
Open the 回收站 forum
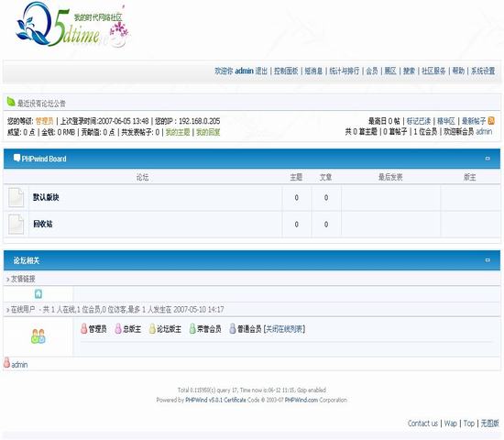[x=43, y=224]
